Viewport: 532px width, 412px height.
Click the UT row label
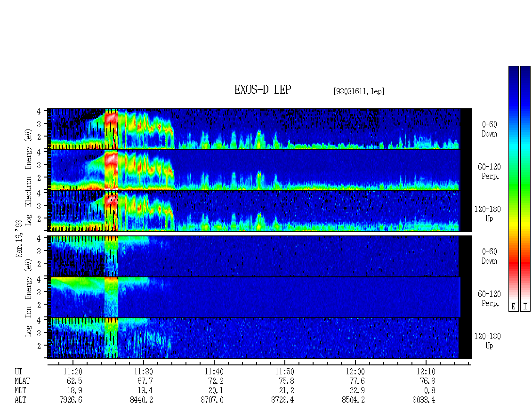(18, 372)
